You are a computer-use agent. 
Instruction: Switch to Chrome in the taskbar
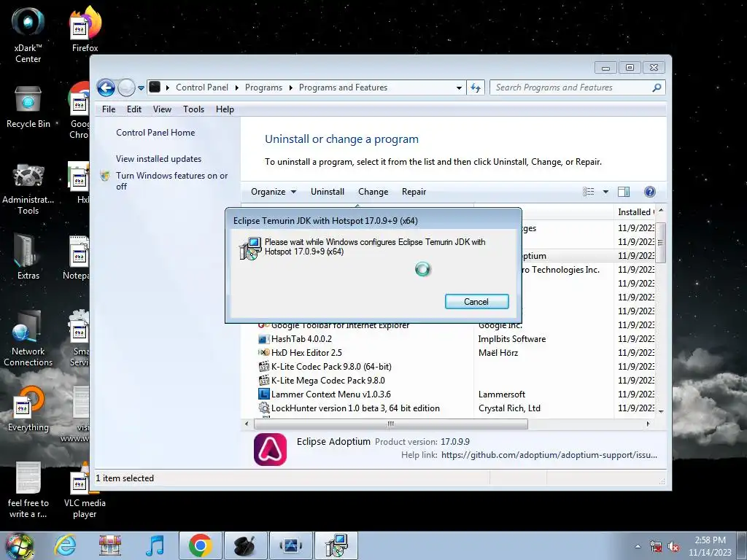point(200,545)
